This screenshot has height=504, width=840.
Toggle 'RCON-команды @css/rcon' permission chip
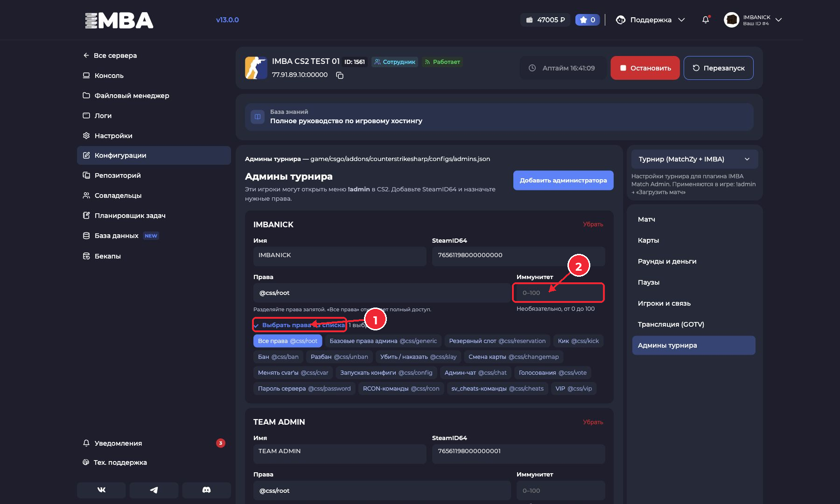[401, 389]
